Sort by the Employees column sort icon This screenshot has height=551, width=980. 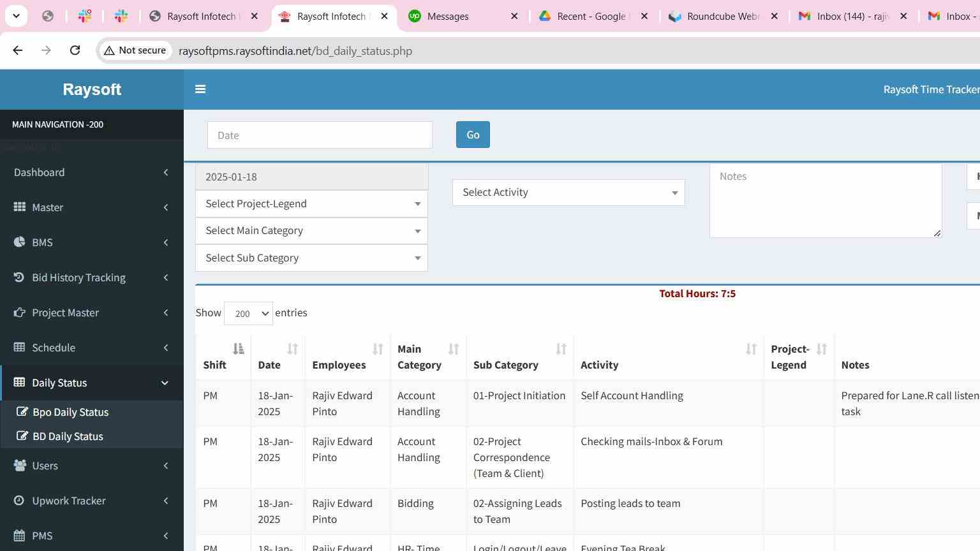click(378, 349)
